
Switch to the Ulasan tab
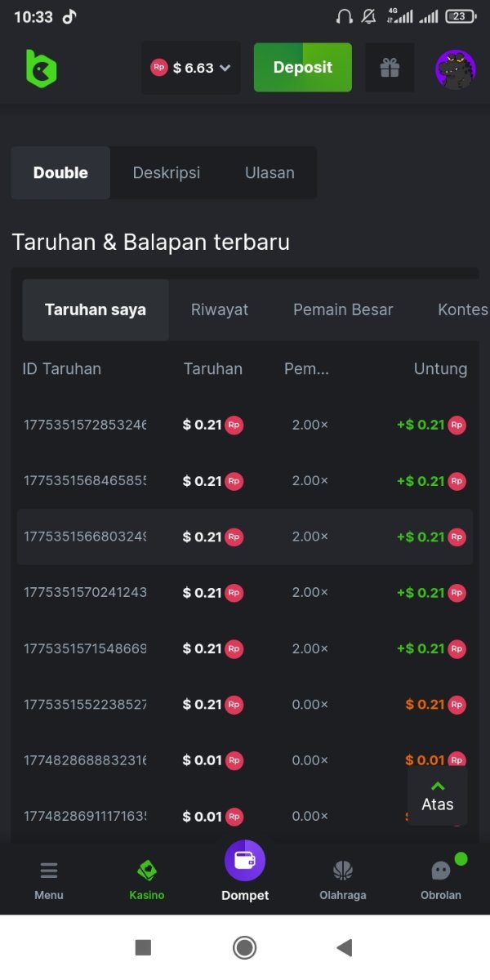pyautogui.click(x=269, y=173)
